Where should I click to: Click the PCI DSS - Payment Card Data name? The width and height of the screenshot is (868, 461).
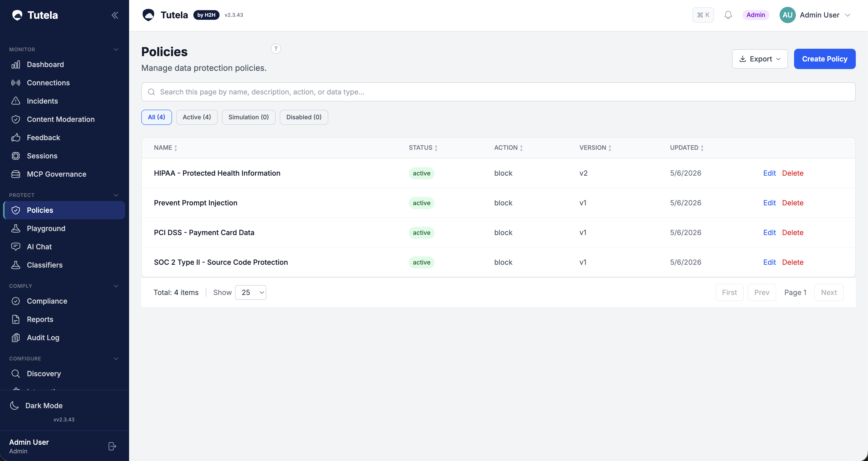[204, 232]
